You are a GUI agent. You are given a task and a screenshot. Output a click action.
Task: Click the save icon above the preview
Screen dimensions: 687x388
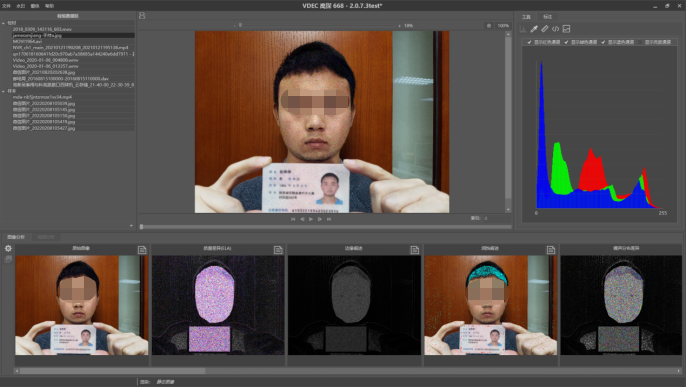142,16
